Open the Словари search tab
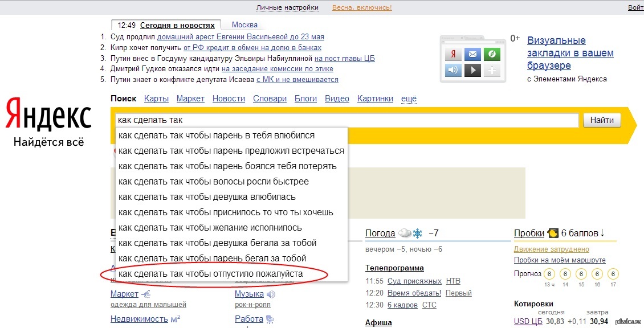 tap(270, 99)
